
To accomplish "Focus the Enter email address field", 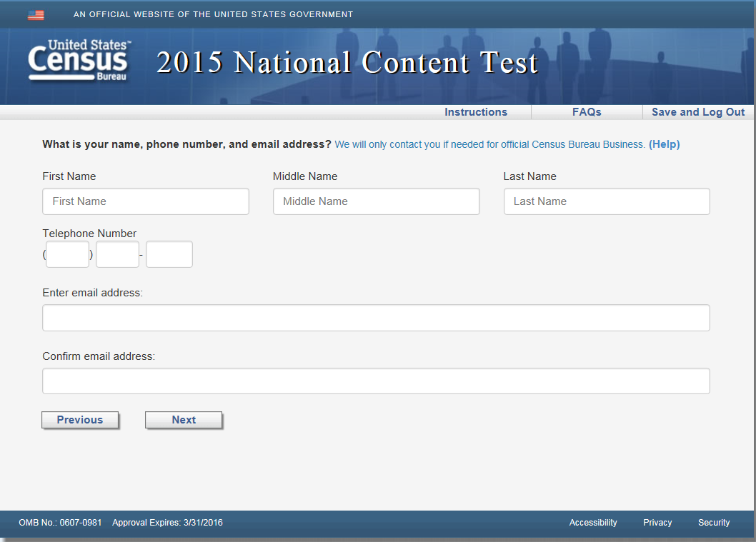I will tap(376, 318).
